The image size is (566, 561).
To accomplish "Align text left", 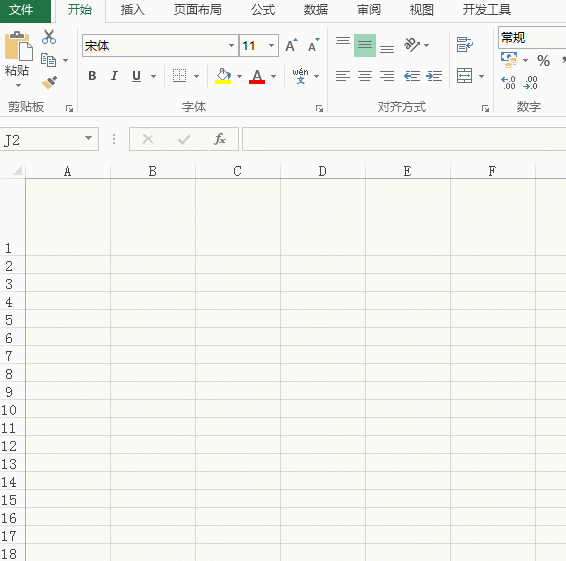I will click(343, 76).
